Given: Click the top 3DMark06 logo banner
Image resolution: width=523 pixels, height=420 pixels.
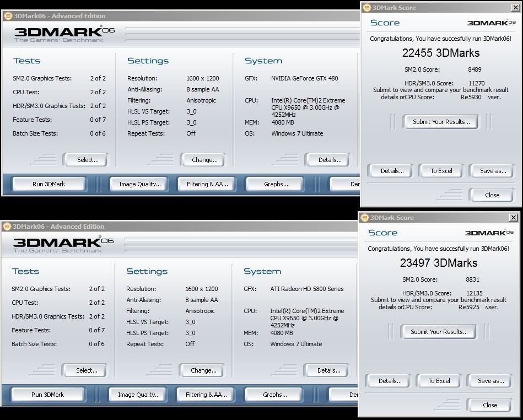Looking at the screenshot, I should (x=64, y=34).
